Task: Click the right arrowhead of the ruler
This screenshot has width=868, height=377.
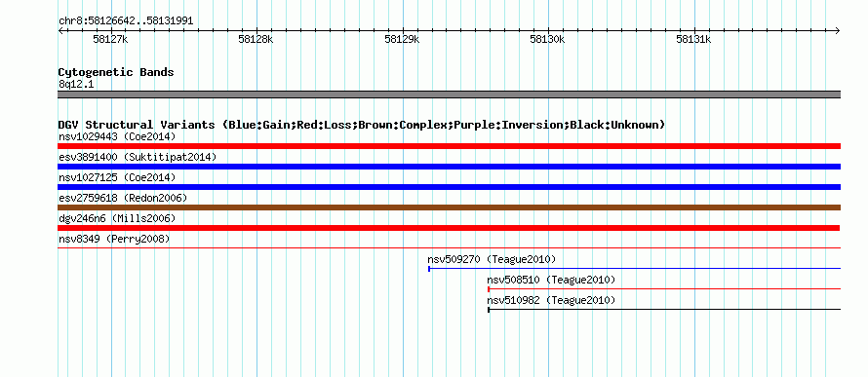Action: [838, 30]
